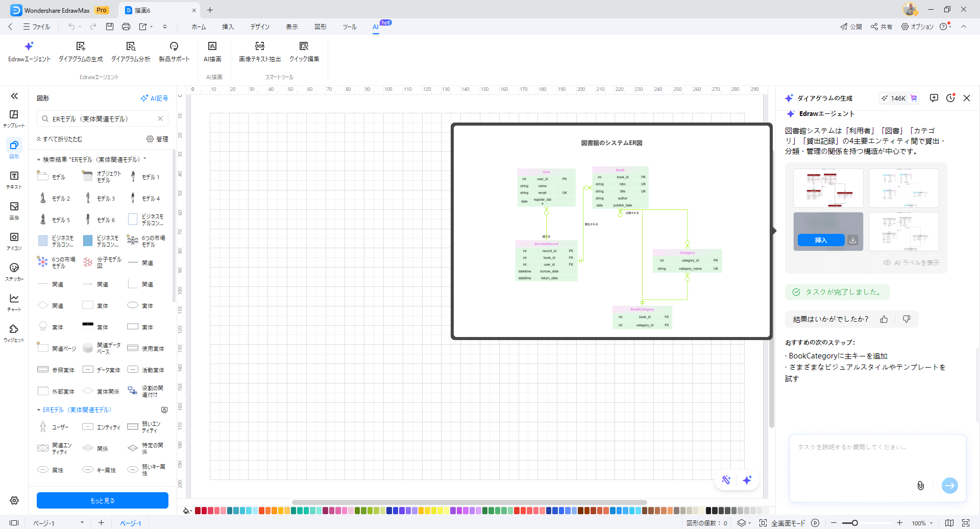
Task: Click the もっと見る button
Action: coord(103,500)
